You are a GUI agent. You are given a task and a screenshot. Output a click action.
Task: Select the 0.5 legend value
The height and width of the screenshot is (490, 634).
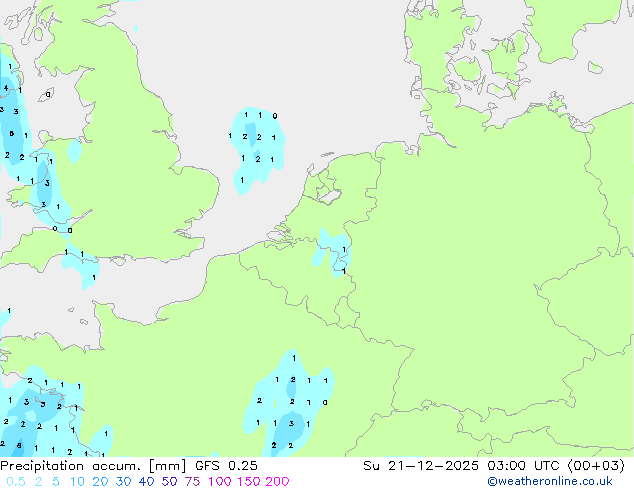coord(16,482)
